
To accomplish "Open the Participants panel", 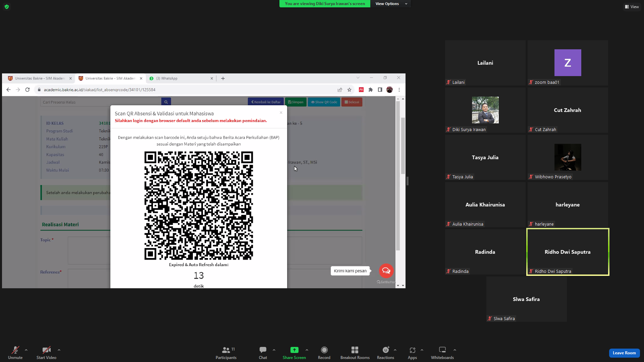I will tap(226, 353).
